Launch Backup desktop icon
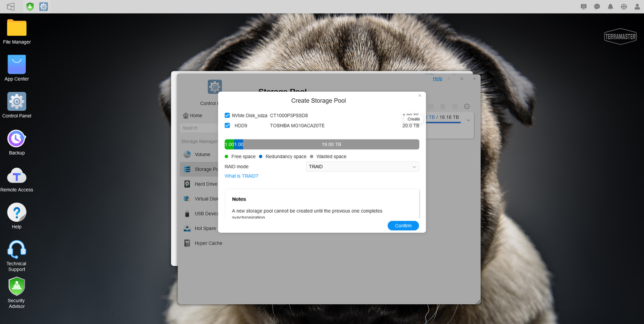Viewport: 644px width, 324px height. click(x=17, y=142)
